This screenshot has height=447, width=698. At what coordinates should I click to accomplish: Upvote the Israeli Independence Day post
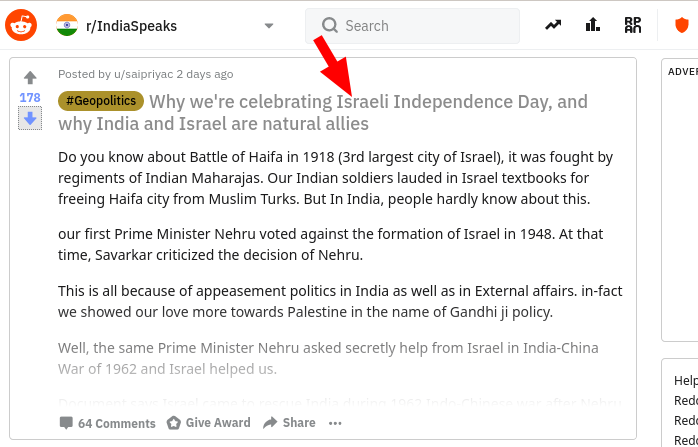[x=30, y=77]
